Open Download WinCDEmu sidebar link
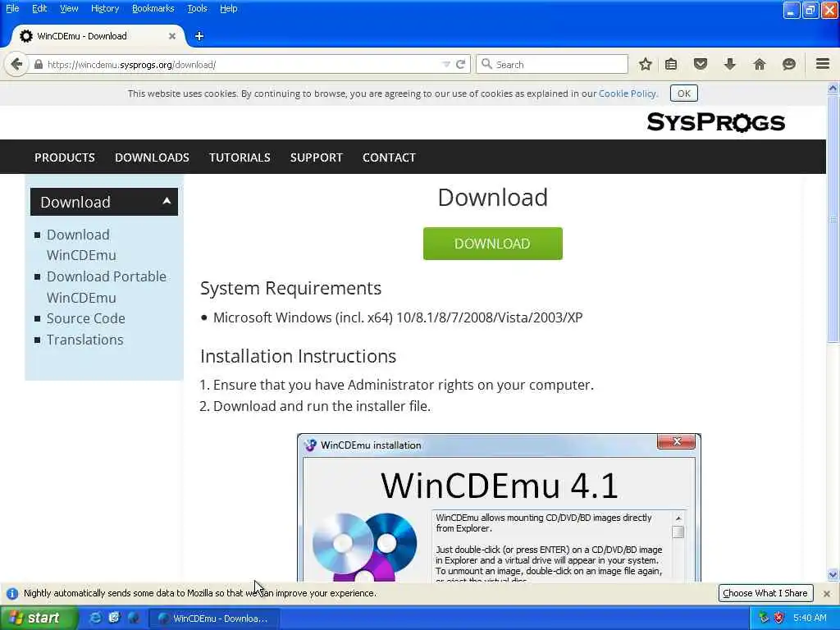The width and height of the screenshot is (840, 630). (x=81, y=244)
